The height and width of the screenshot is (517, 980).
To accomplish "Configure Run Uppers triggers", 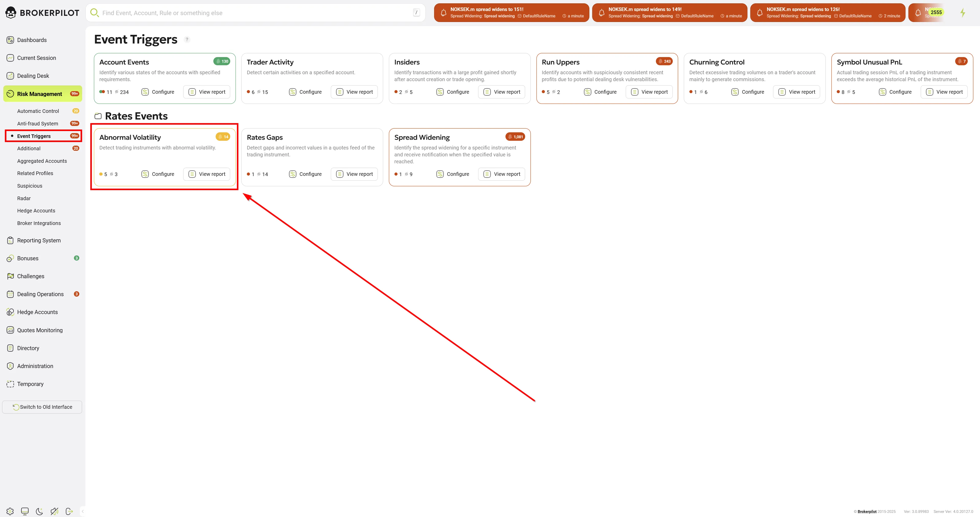I will click(x=600, y=92).
